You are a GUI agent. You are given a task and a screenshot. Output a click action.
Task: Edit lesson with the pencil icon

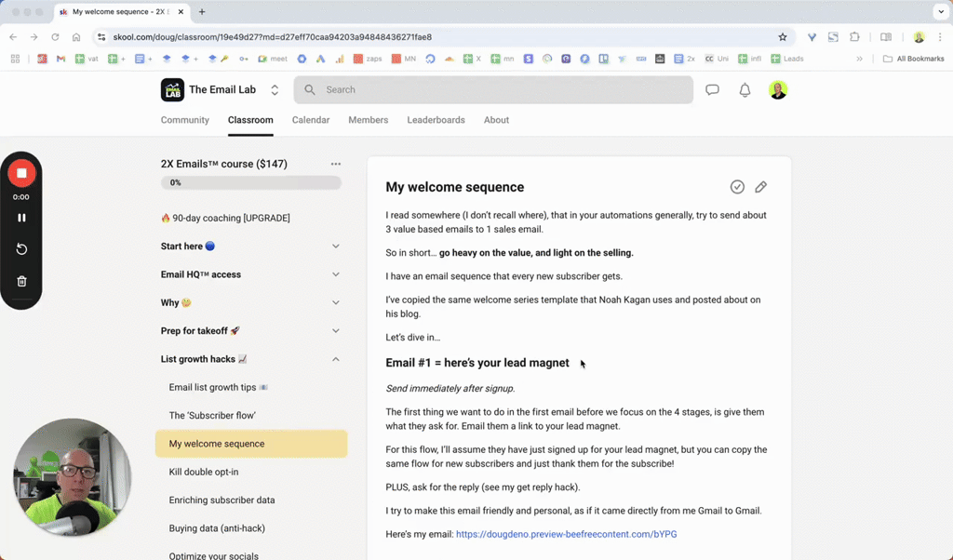760,187
